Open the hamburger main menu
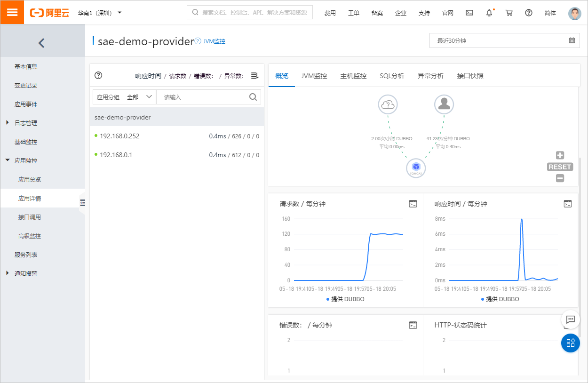This screenshot has width=588, height=383. [x=12, y=12]
